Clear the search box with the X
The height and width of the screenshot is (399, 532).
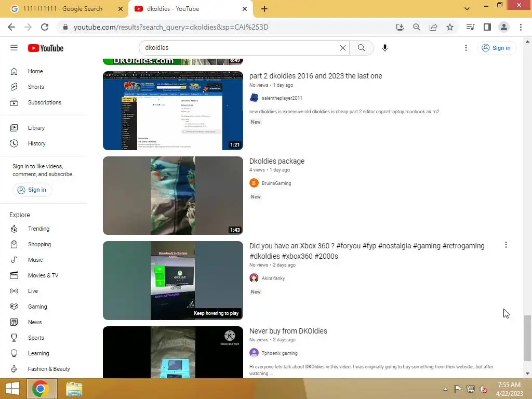[x=343, y=48]
